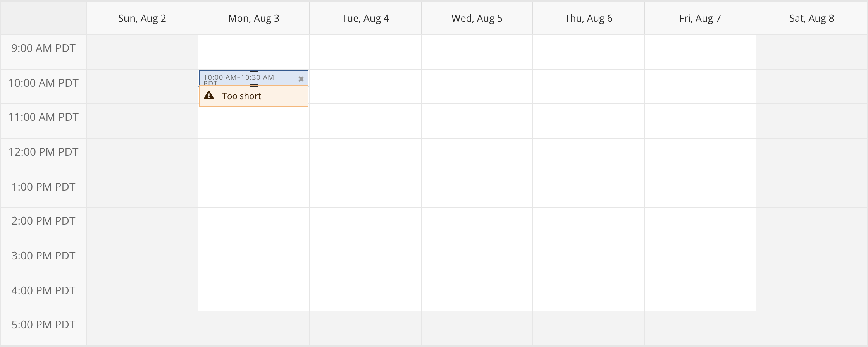Select the Tue, Aug 4 column header
The image size is (868, 347).
tap(365, 18)
